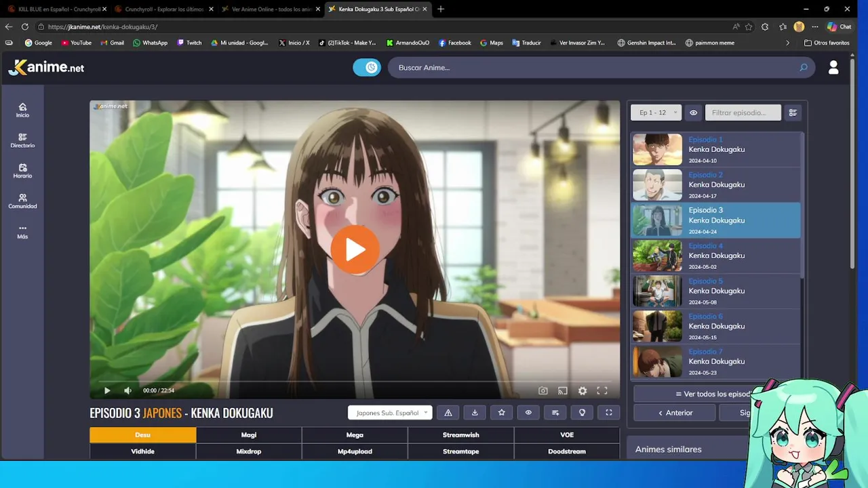Screen dimensions: 868x488
Task: Take a video screenshot with camera icon
Action: (x=543, y=390)
